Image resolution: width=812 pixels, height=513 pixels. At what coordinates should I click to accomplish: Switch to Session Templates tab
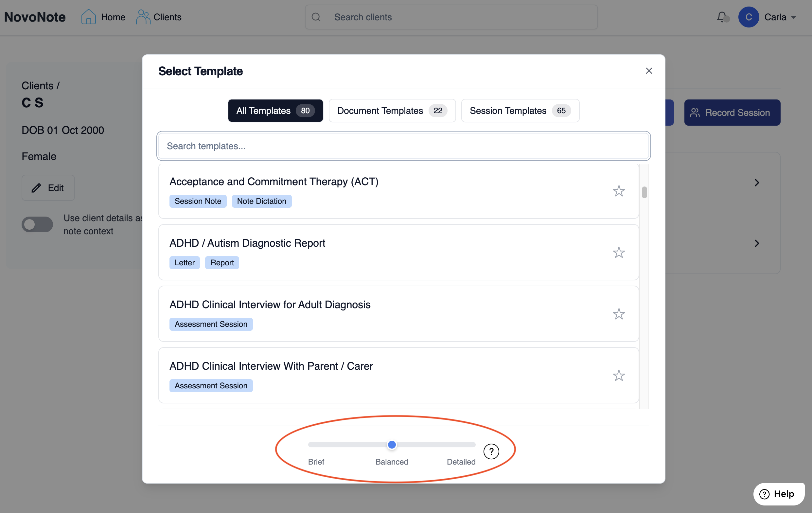tap(520, 111)
